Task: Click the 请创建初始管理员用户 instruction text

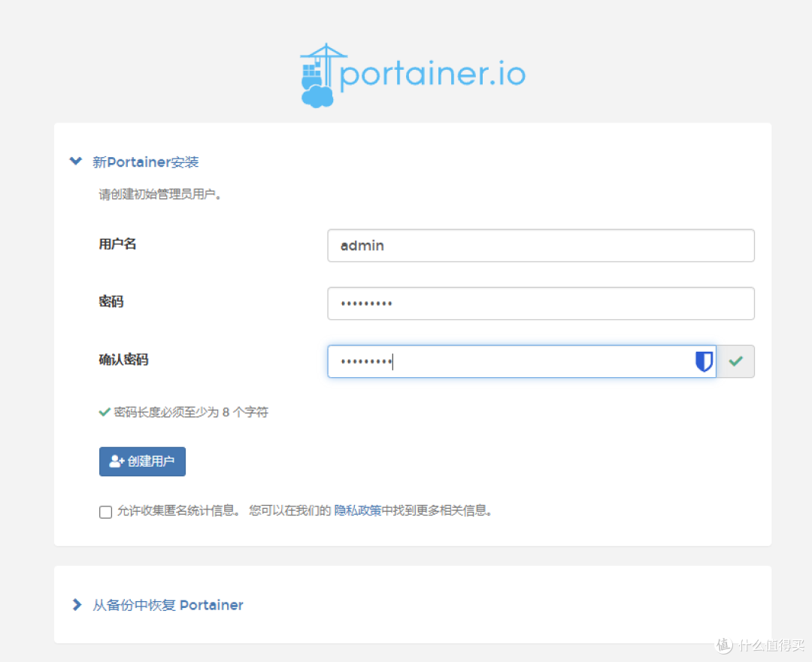Action: [161, 194]
